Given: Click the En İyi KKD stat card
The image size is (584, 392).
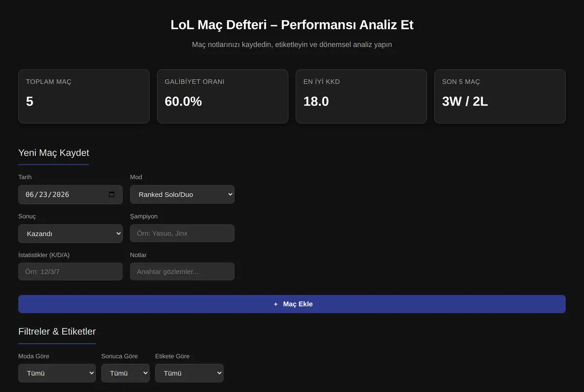Looking at the screenshot, I should tap(361, 96).
